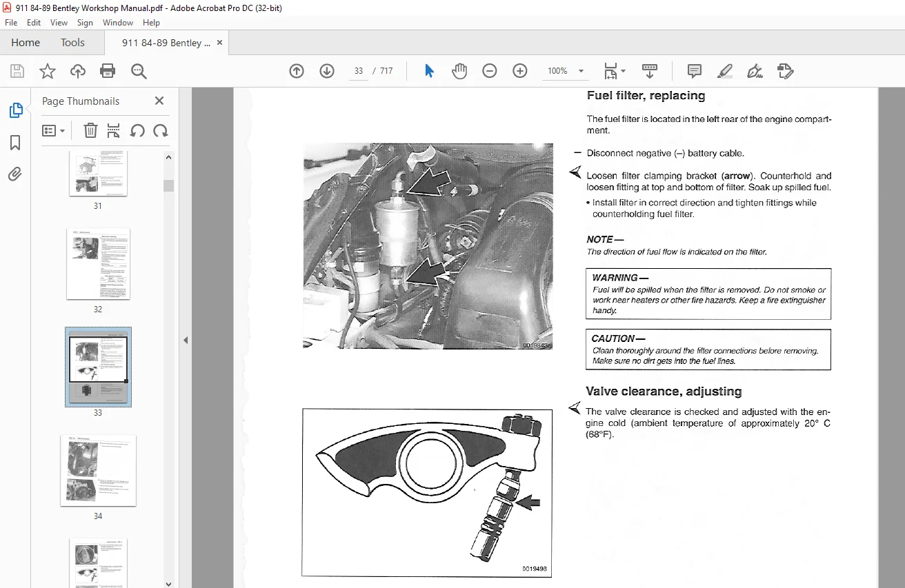Go to previous page arrow
The height and width of the screenshot is (588, 905).
(x=297, y=71)
